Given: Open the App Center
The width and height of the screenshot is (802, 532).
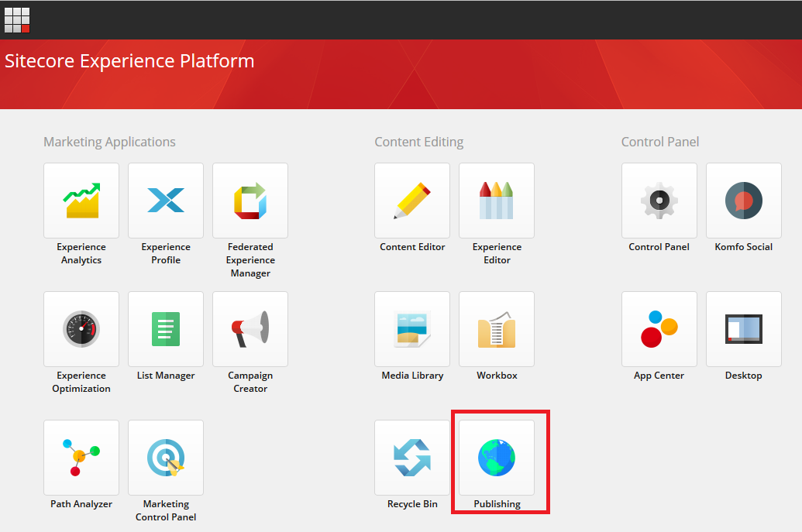Looking at the screenshot, I should [x=659, y=329].
